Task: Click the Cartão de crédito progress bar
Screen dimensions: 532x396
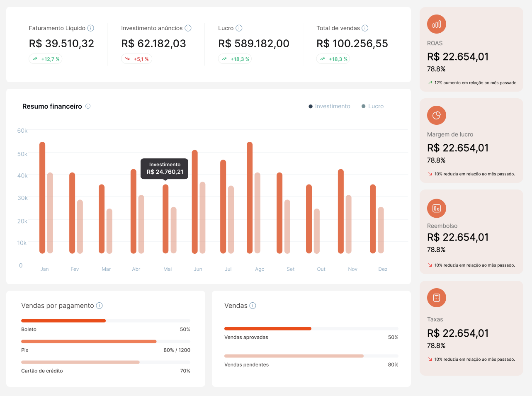Action: tap(106, 362)
